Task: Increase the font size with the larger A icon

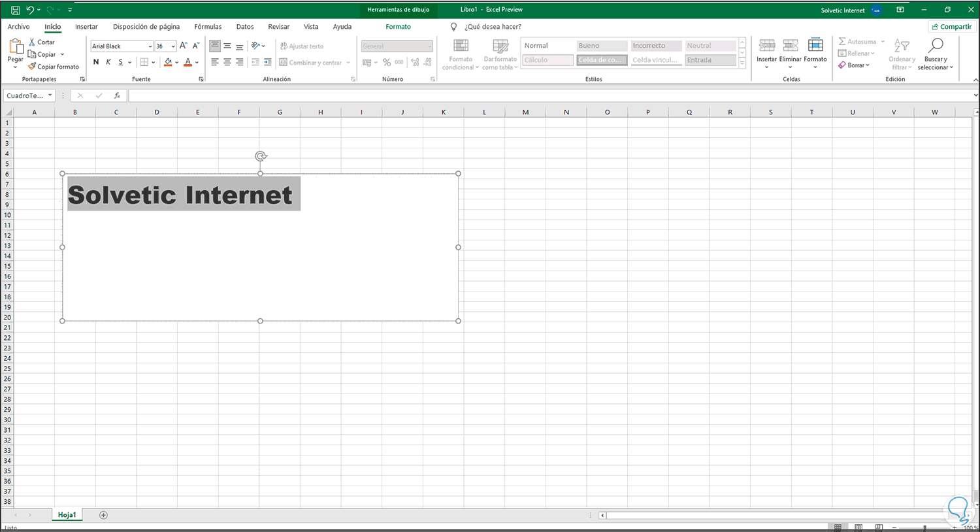Action: coord(184,46)
